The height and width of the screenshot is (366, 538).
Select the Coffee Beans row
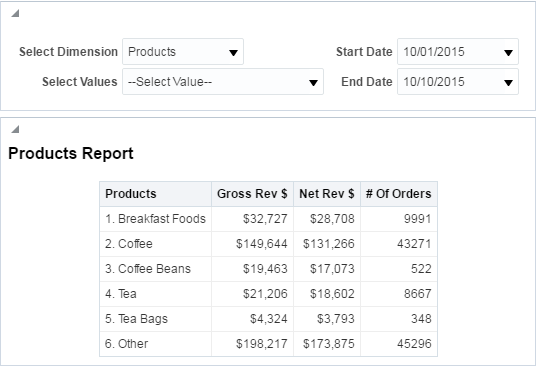click(x=268, y=269)
